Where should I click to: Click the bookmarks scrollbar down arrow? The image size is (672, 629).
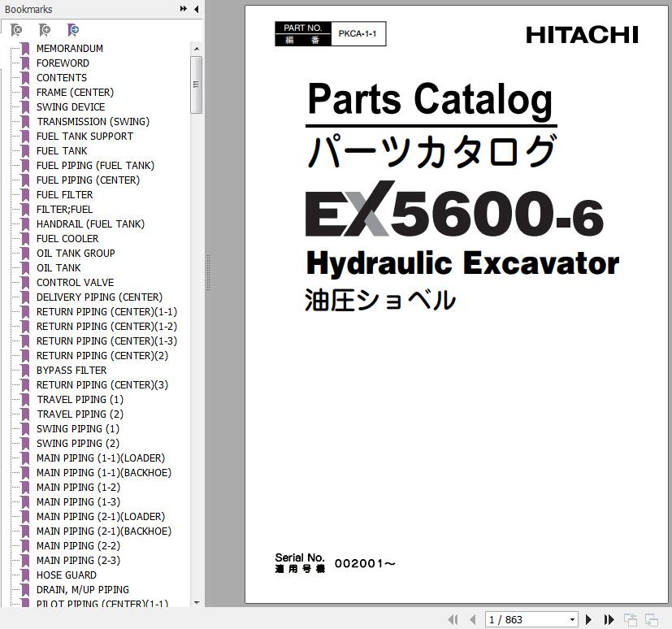coord(197,602)
